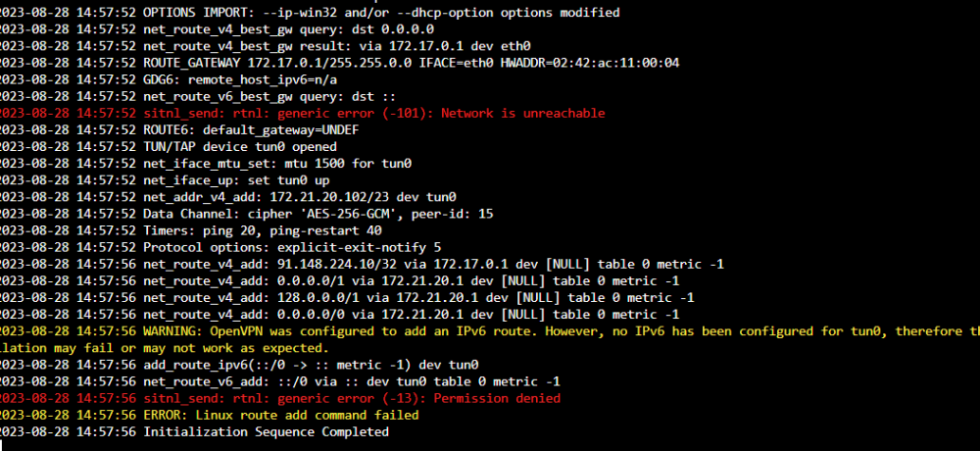Click the 'add_route_ipv6' log line
Image resolution: width=980 pixels, height=451 pixels.
point(239,365)
